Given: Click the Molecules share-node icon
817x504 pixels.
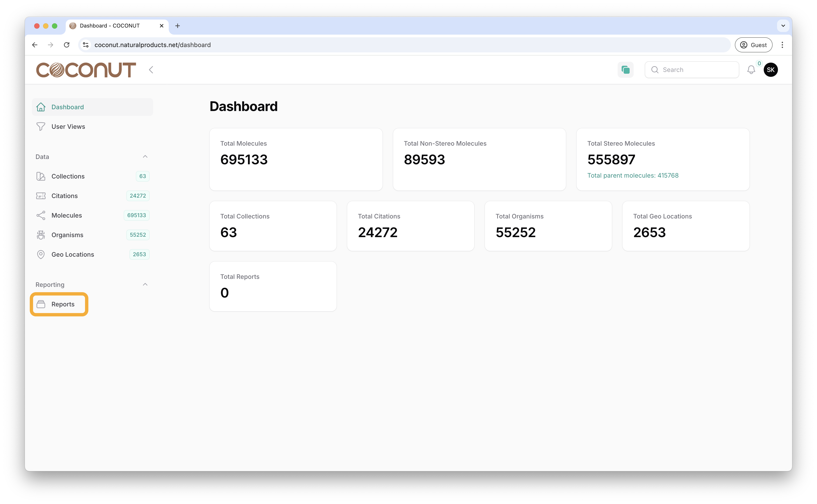Looking at the screenshot, I should click(41, 215).
